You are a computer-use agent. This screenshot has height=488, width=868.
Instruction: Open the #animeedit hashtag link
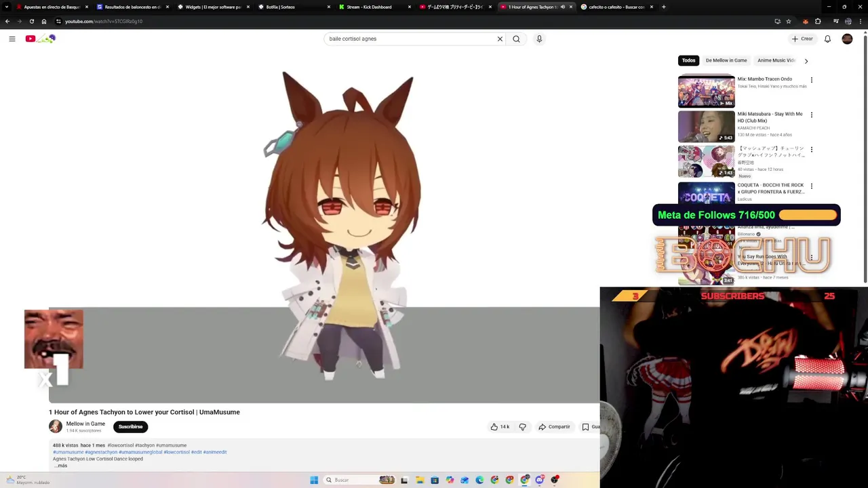pos(215,452)
